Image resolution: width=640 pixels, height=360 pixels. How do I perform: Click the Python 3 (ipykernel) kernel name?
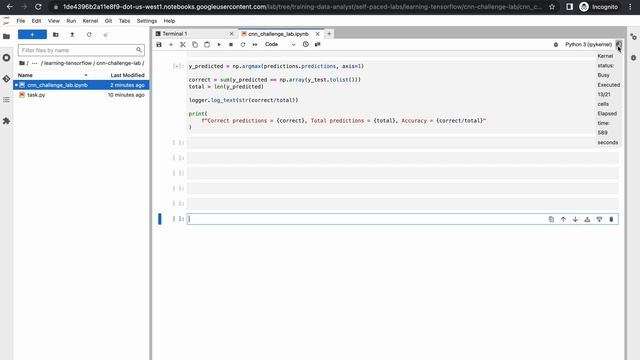tap(588, 44)
